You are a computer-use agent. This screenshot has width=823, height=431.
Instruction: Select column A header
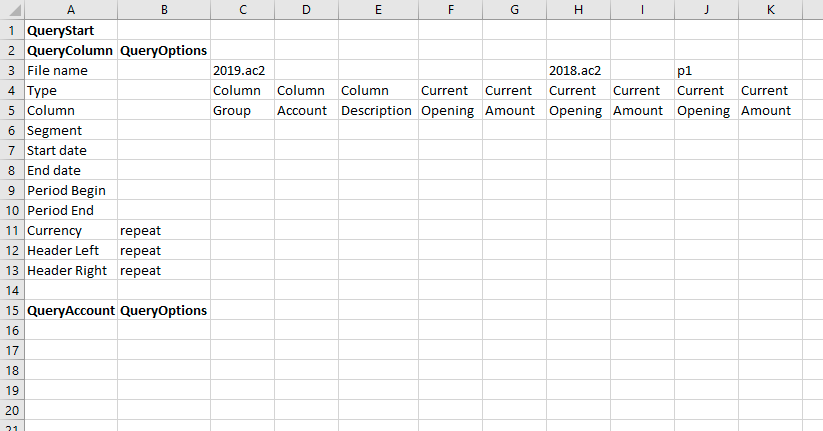[x=70, y=10]
